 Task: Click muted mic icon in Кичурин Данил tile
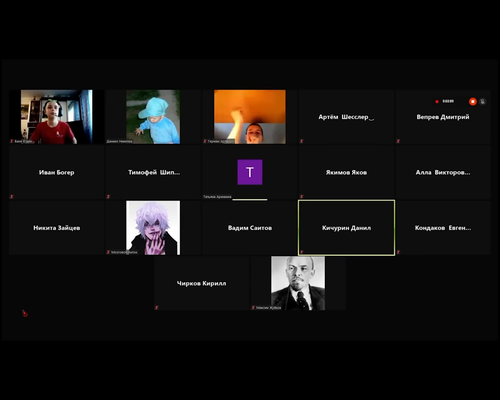(x=302, y=252)
